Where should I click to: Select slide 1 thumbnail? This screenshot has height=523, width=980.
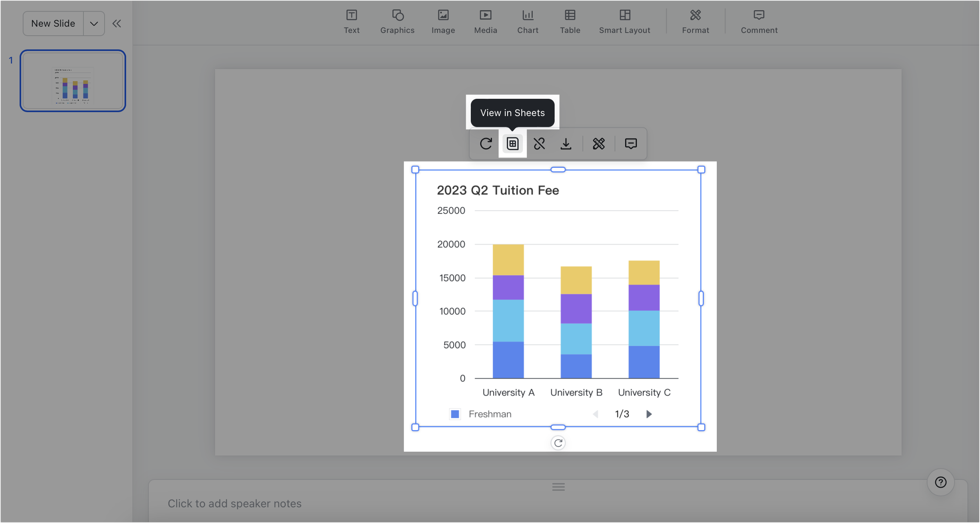(x=73, y=81)
